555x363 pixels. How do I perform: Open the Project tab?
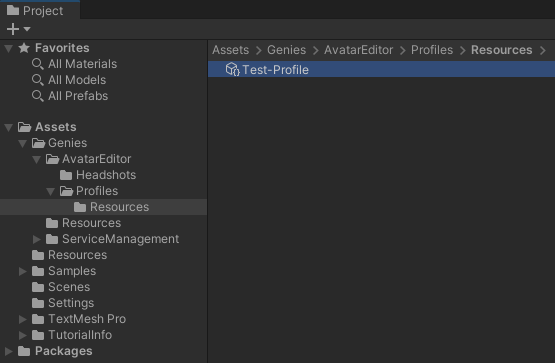click(40, 11)
